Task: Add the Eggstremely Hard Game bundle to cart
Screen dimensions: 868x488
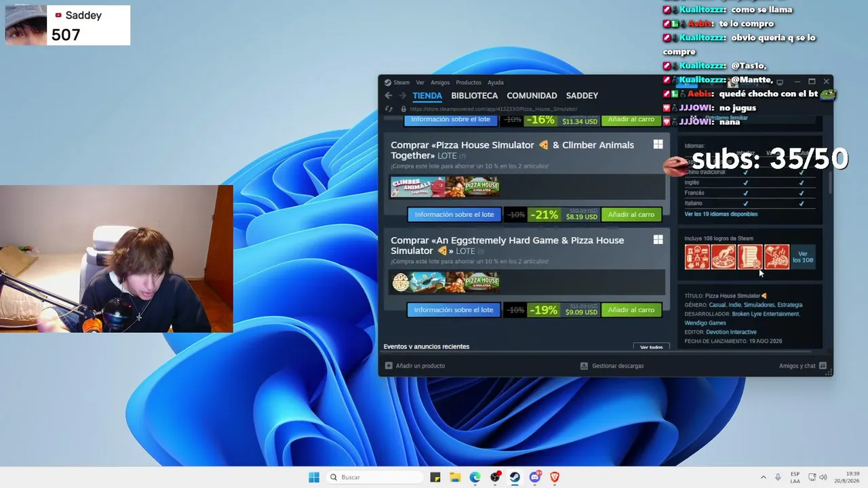Action: pos(631,310)
